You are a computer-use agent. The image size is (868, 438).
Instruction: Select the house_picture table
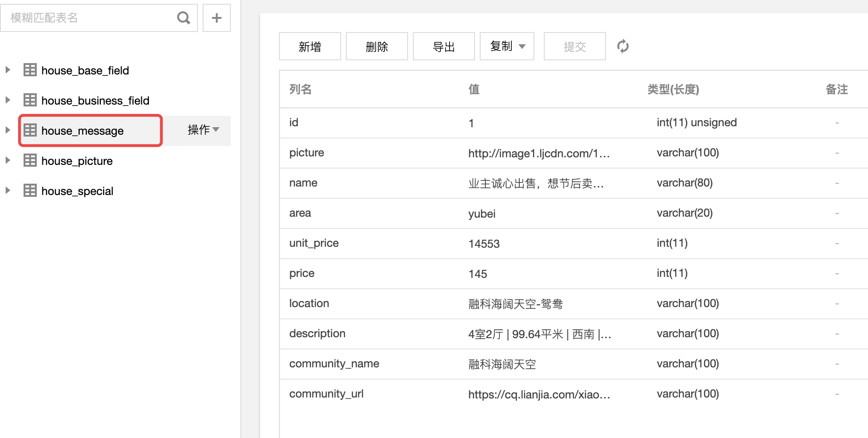coord(77,161)
